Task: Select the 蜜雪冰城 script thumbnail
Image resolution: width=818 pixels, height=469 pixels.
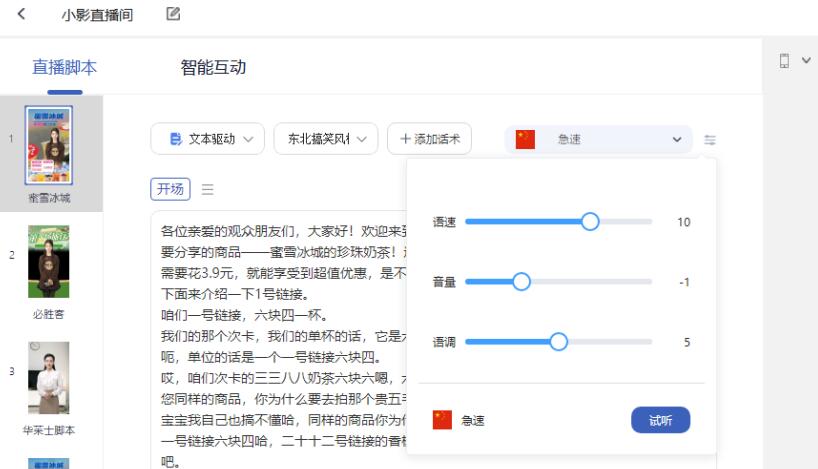Action: [49, 145]
